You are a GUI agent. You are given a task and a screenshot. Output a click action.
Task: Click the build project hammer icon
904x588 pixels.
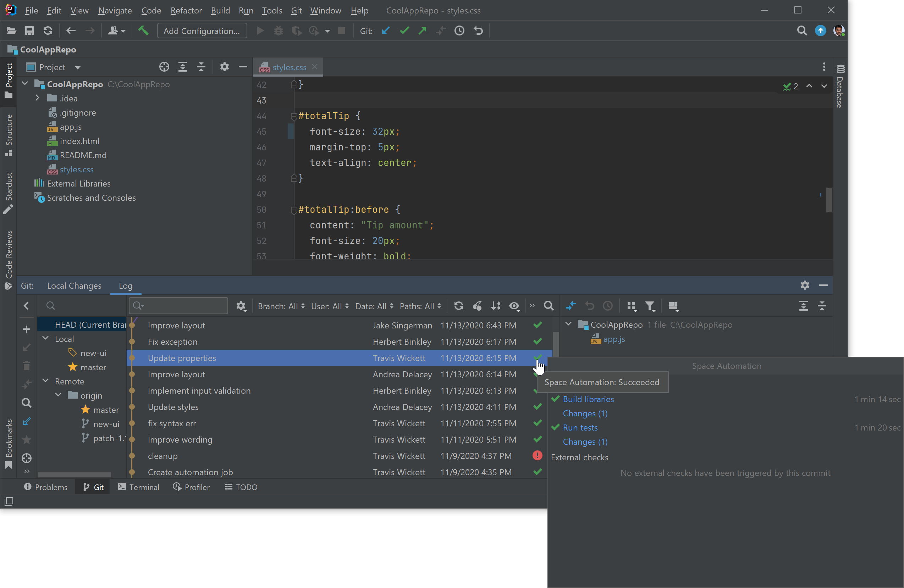143,31
